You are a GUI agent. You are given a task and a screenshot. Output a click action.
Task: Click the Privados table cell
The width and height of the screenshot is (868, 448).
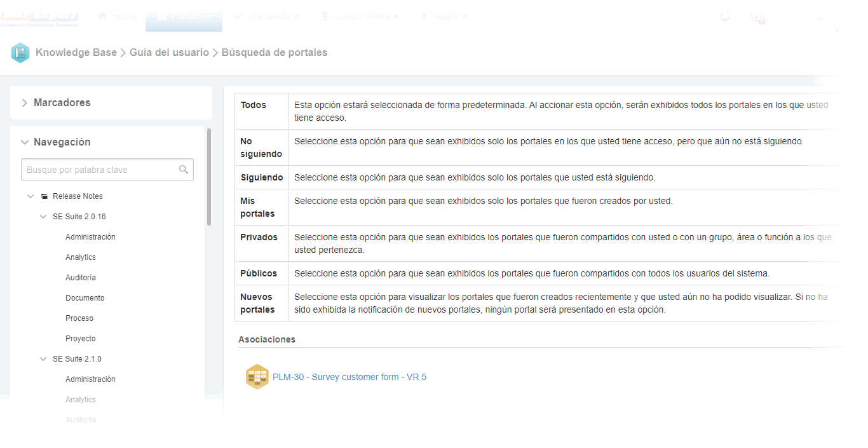tap(262, 243)
